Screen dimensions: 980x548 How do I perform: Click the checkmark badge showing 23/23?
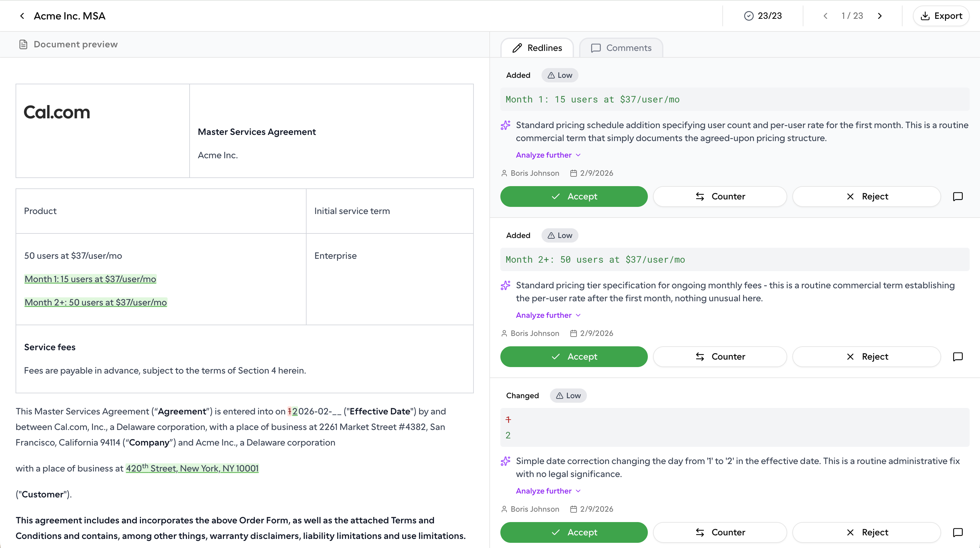click(x=748, y=16)
